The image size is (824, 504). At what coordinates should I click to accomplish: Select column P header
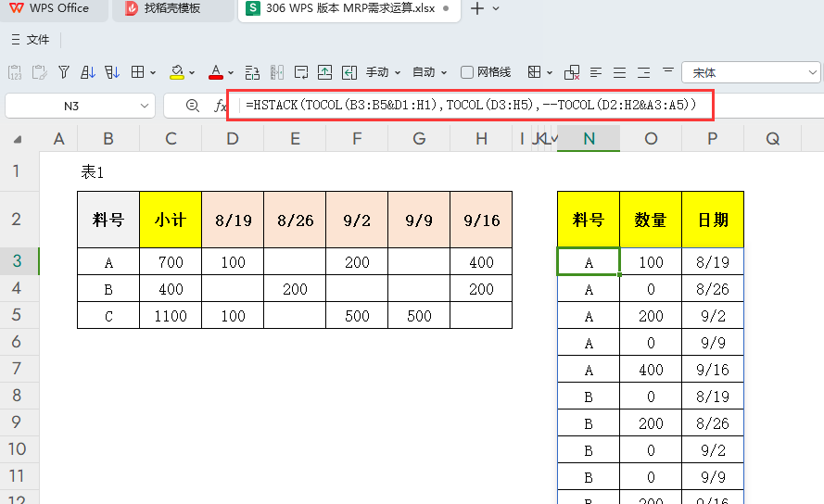point(713,139)
